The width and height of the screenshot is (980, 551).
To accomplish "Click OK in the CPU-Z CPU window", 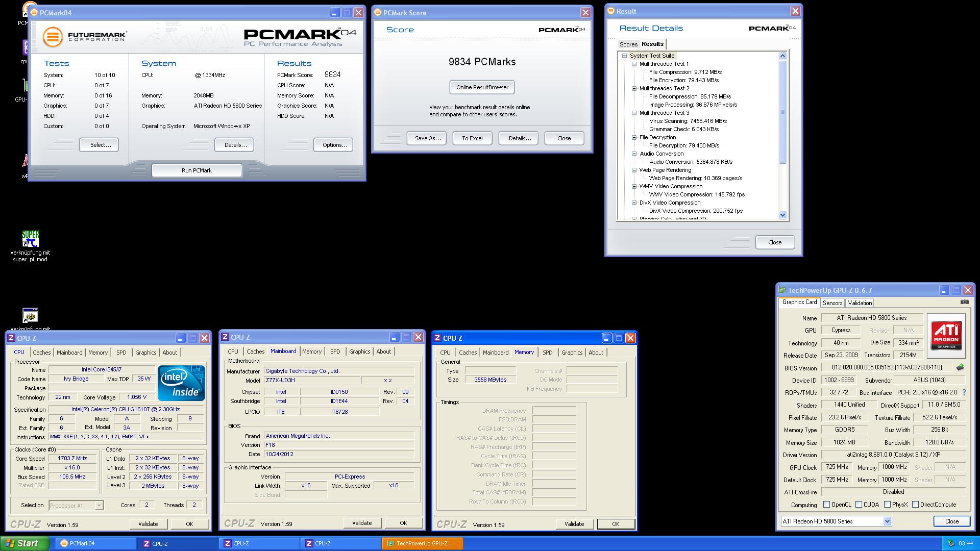I will coord(189,524).
